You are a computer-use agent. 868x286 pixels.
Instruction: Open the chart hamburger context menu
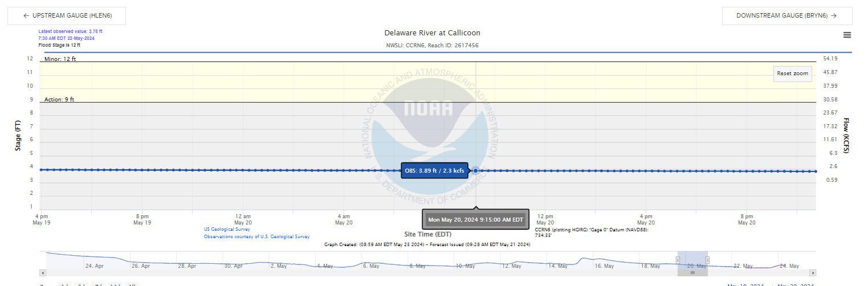pyautogui.click(x=847, y=35)
